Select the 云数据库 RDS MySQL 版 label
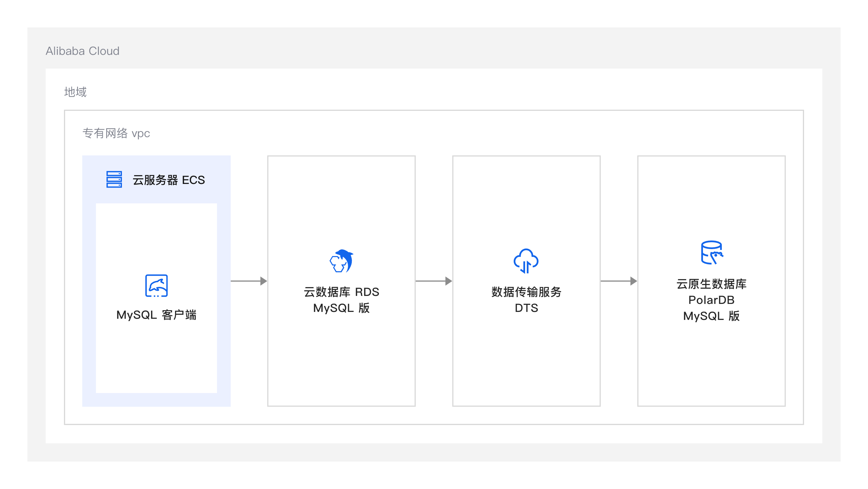This screenshot has width=868, height=489. pyautogui.click(x=341, y=300)
